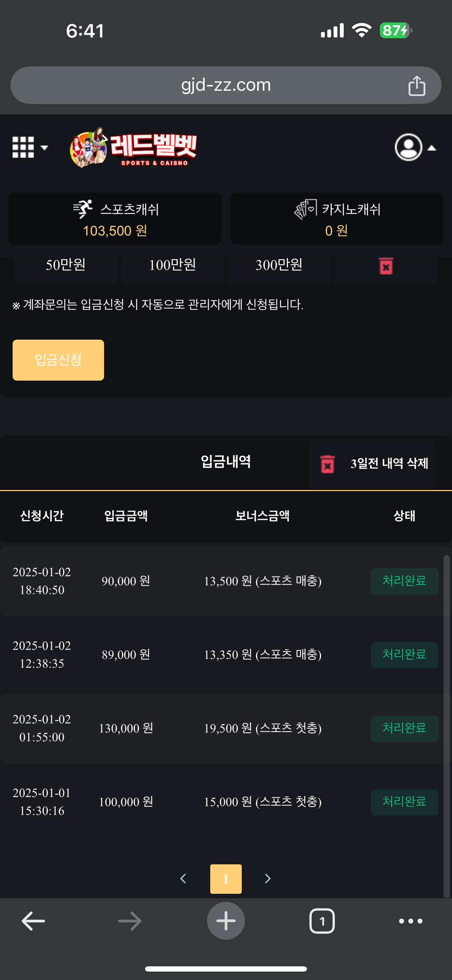
Task: Open the tab switcher icon
Action: click(322, 921)
